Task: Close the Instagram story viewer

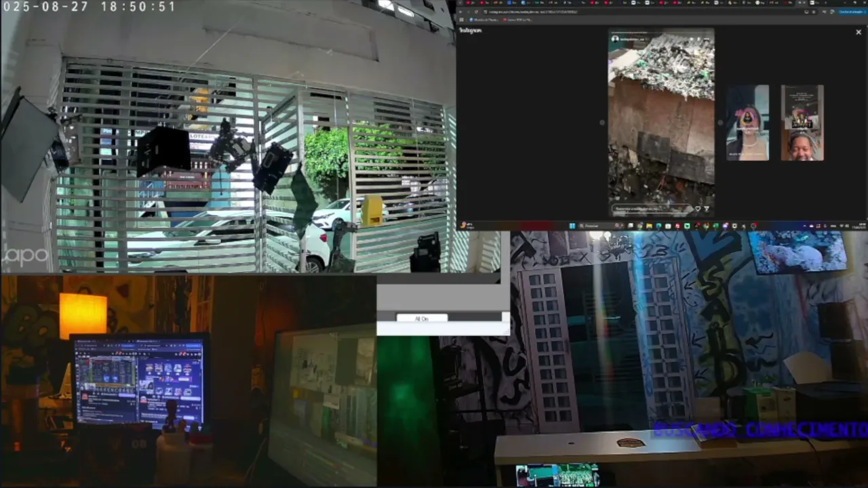Action: (859, 32)
